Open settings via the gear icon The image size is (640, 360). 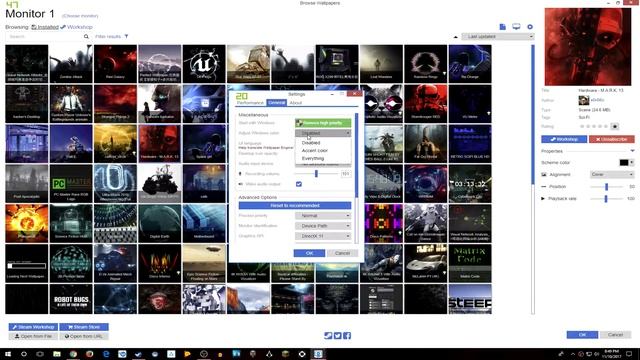[530, 27]
